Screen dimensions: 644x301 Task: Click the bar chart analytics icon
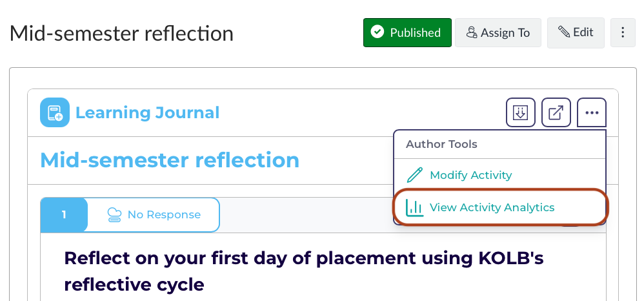(414, 207)
